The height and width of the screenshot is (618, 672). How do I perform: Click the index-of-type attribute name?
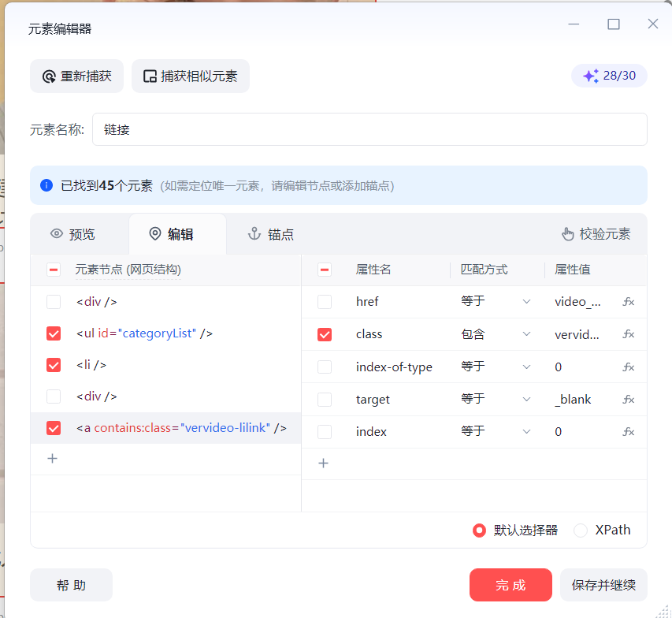point(394,367)
